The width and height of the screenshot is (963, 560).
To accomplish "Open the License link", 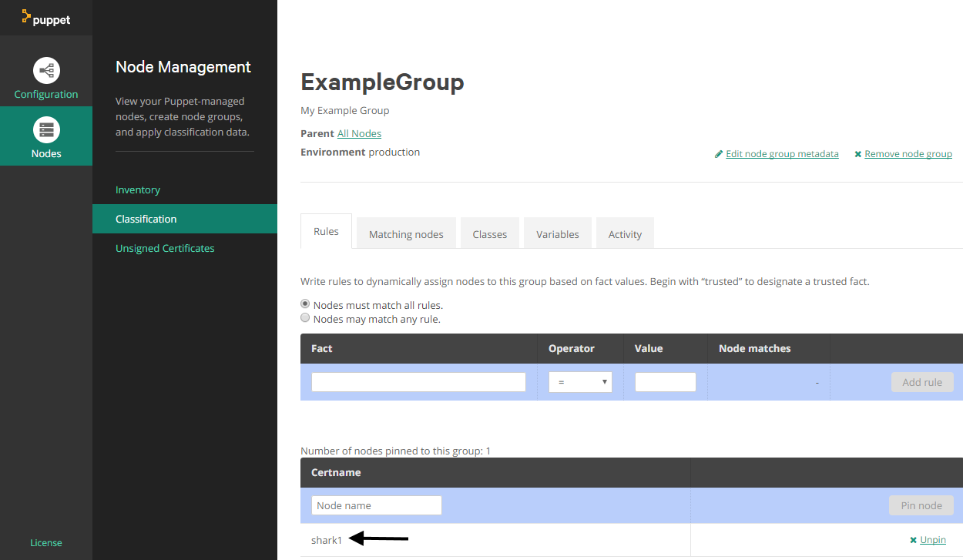I will pos(46,542).
